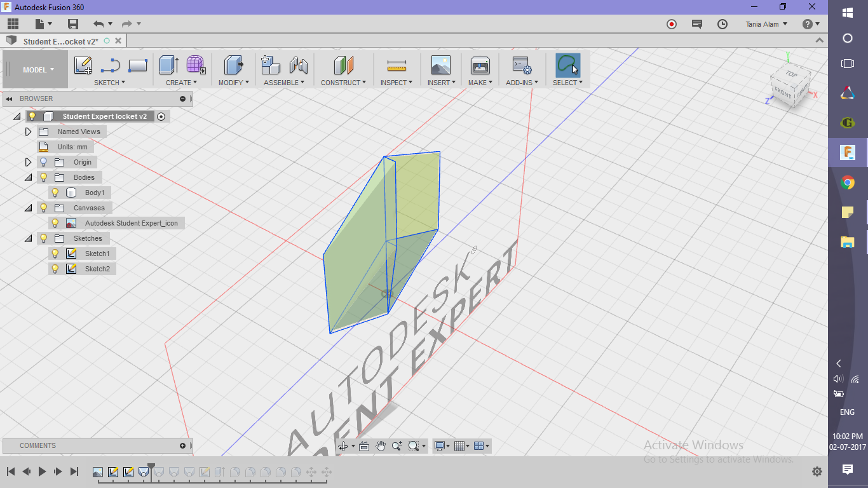Open the notifications comment icon
The height and width of the screenshot is (488, 868).
(697, 24)
